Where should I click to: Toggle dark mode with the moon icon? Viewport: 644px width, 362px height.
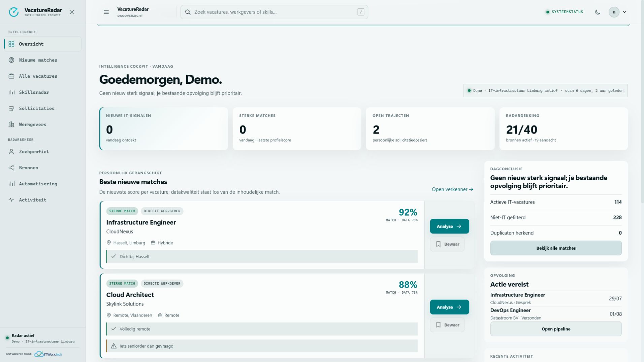598,12
